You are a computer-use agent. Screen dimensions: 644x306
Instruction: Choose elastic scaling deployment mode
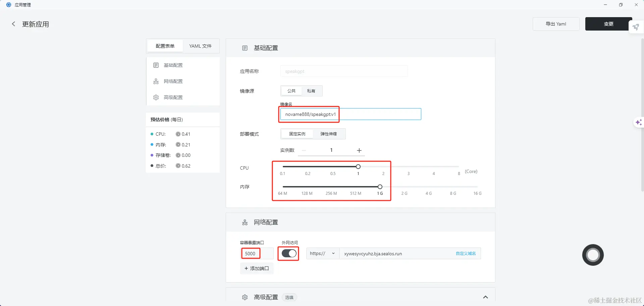(x=329, y=134)
